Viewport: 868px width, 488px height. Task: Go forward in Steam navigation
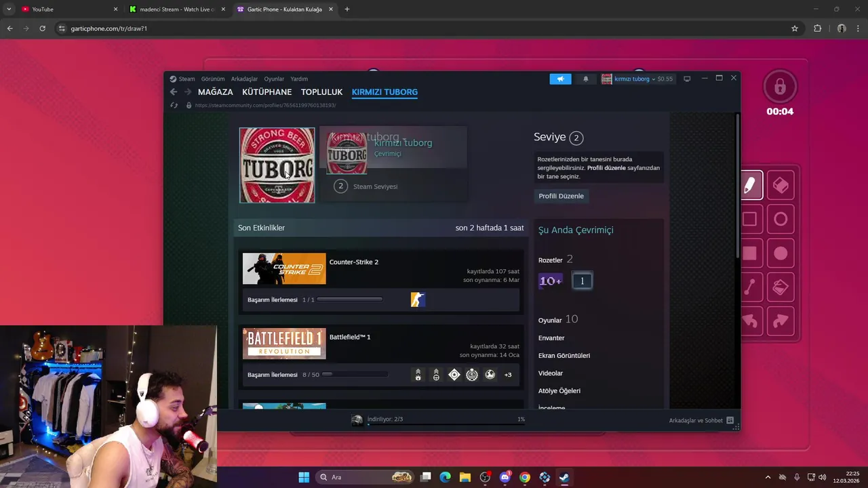pos(188,91)
